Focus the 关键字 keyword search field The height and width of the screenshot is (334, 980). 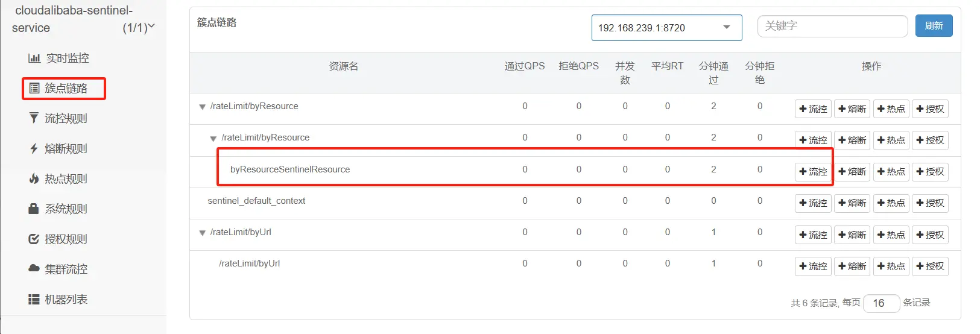tap(832, 26)
